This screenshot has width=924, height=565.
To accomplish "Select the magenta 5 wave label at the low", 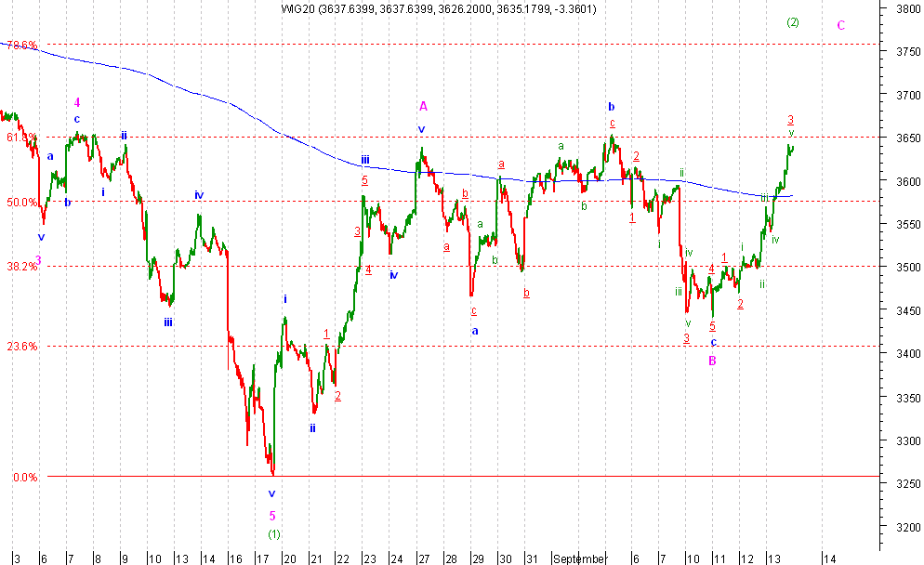I will point(272,516).
